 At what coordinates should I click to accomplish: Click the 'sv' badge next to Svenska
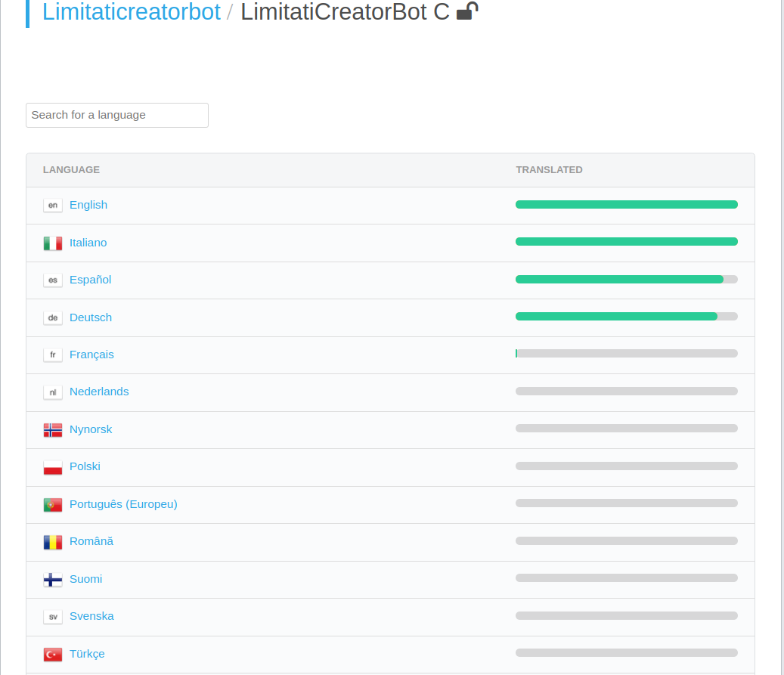[53, 617]
